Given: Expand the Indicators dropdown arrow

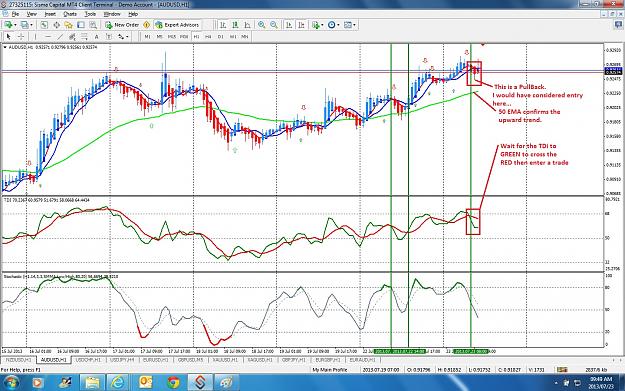Looking at the screenshot, I should point(322,25).
